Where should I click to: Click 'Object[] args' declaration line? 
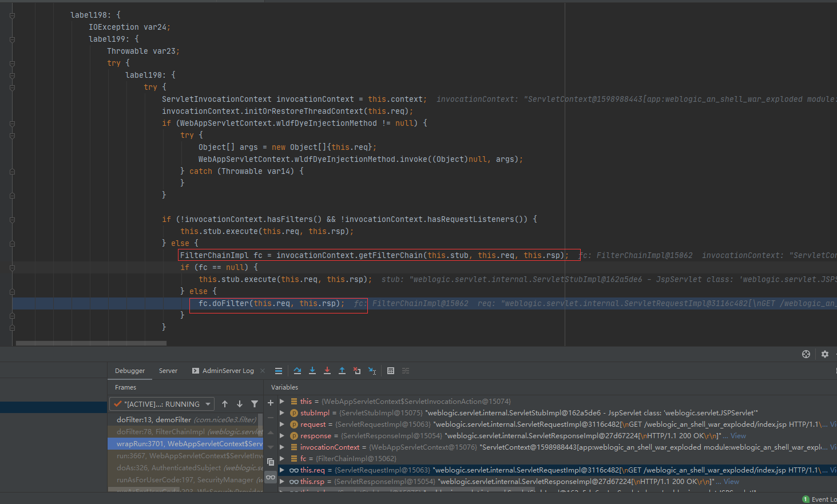[x=287, y=148]
